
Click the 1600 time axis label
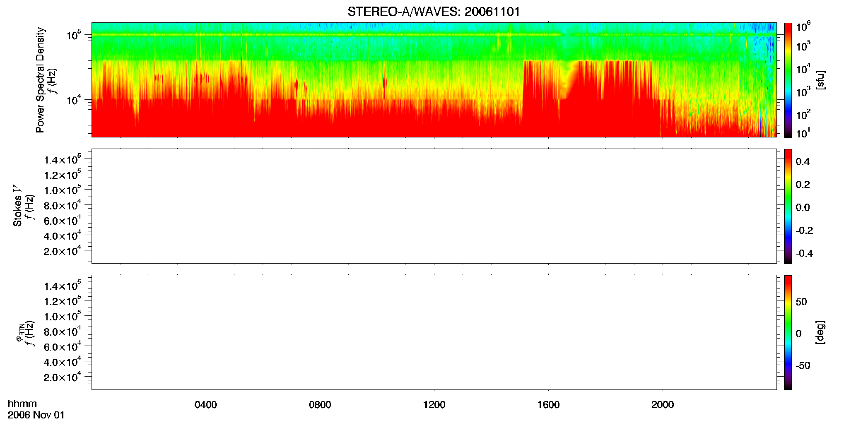click(x=548, y=405)
